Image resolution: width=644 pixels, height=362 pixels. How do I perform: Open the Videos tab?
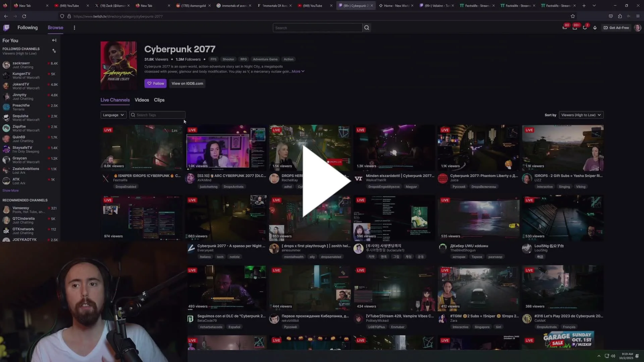142,100
